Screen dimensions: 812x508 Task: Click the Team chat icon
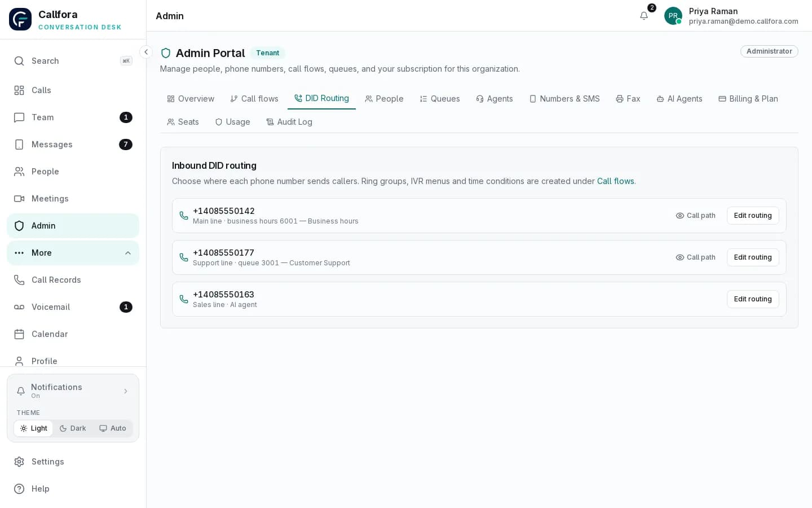[x=19, y=117]
